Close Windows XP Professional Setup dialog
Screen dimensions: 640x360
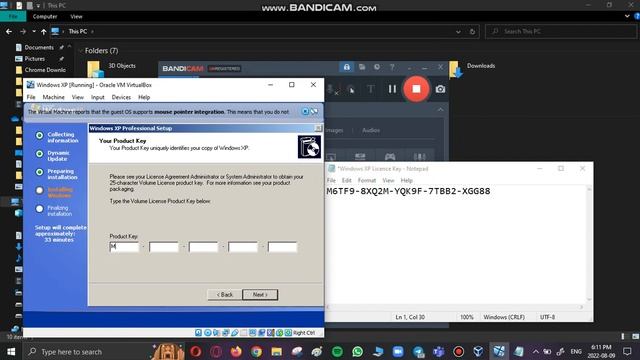coord(318,128)
